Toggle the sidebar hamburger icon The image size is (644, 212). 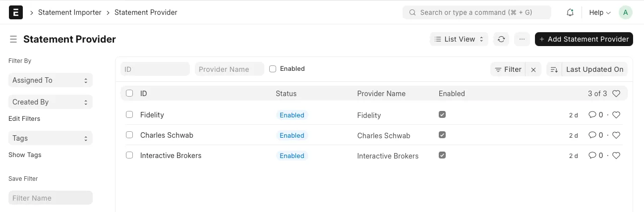(13, 39)
